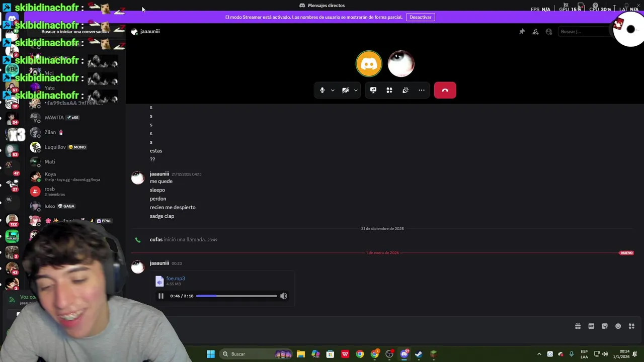Open the apps launcher in message bar
Viewport: 644px width, 362px height.
[632, 326]
